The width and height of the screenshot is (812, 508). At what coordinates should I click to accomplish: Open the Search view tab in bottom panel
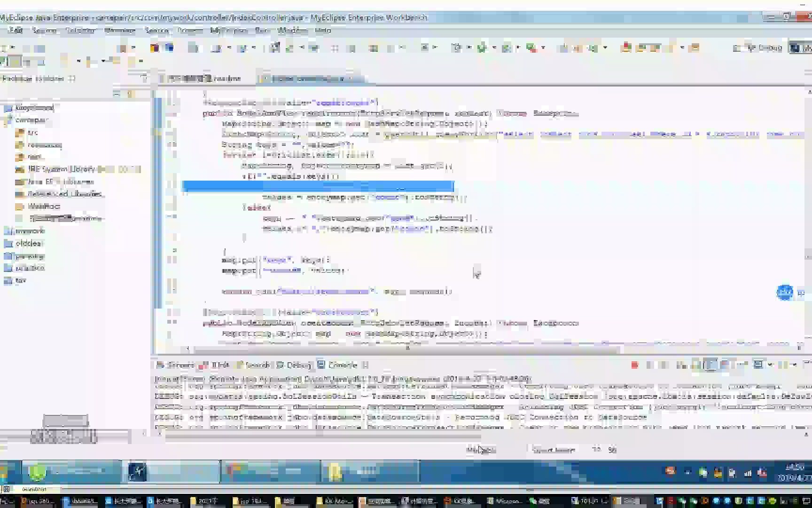(254, 365)
